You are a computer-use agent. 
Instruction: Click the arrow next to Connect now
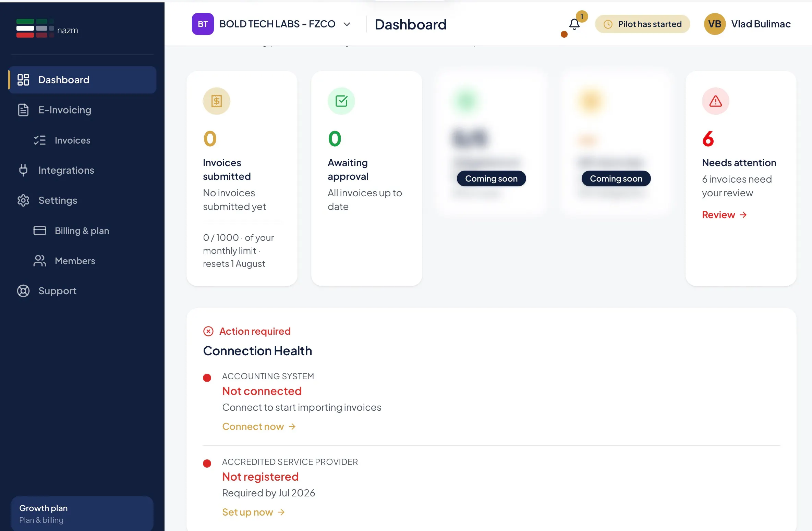click(x=292, y=427)
